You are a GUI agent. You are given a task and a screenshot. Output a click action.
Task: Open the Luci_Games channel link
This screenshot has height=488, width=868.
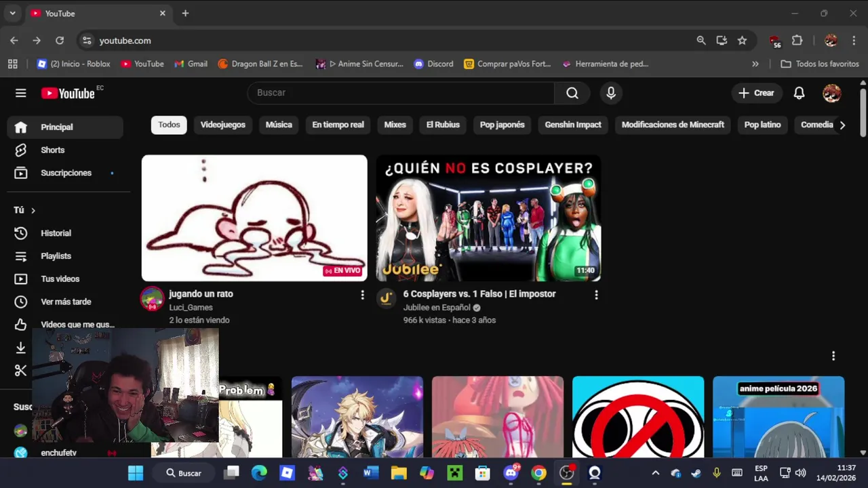pos(191,308)
